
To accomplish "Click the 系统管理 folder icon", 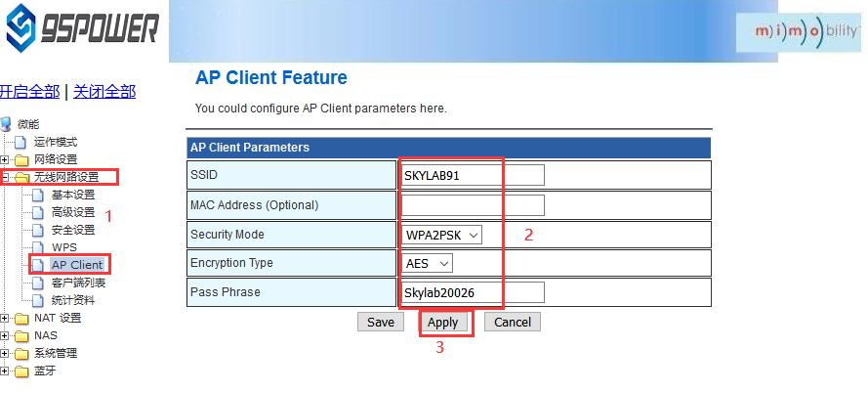I will 22,353.
